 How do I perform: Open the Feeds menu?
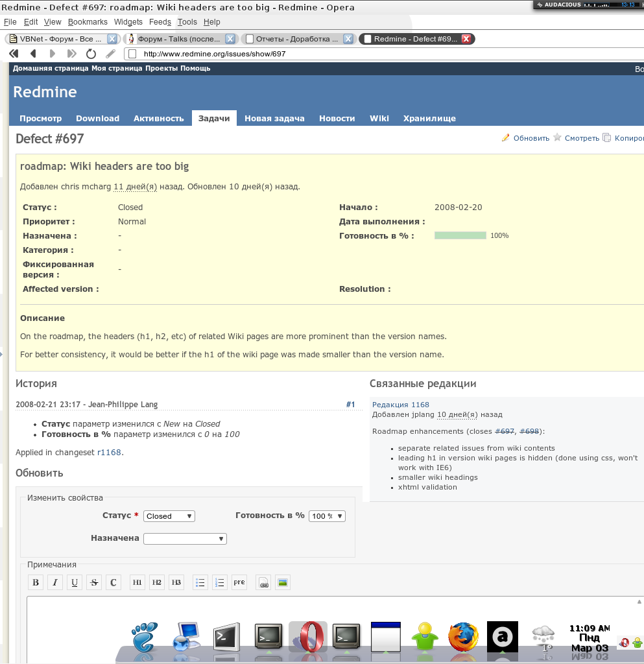(160, 22)
